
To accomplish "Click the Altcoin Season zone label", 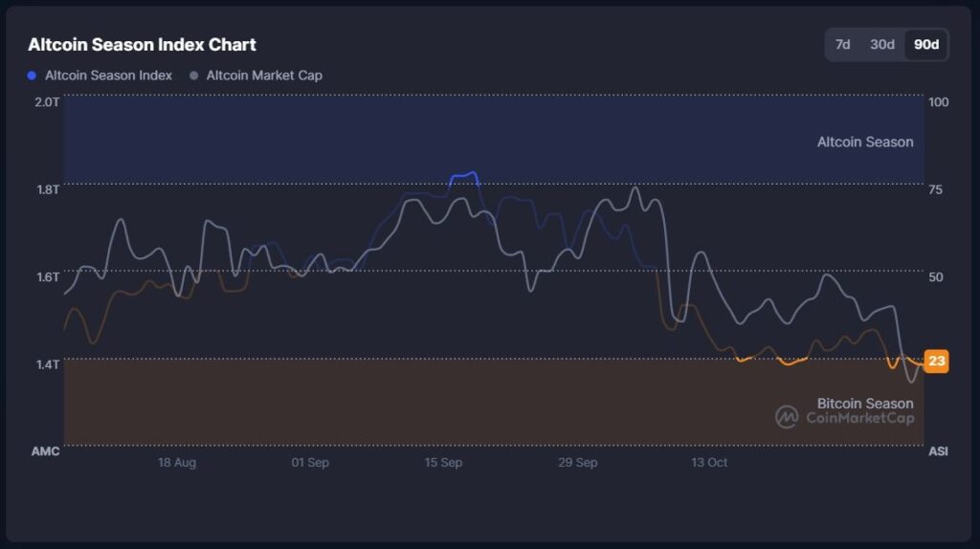I will click(x=864, y=143).
